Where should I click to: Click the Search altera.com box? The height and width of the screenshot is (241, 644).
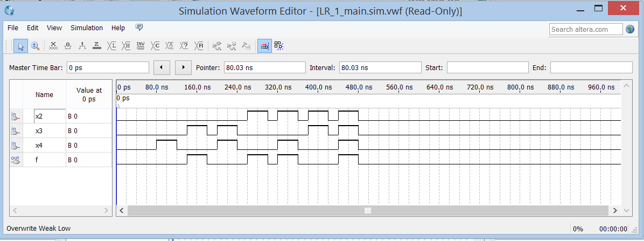(586, 29)
